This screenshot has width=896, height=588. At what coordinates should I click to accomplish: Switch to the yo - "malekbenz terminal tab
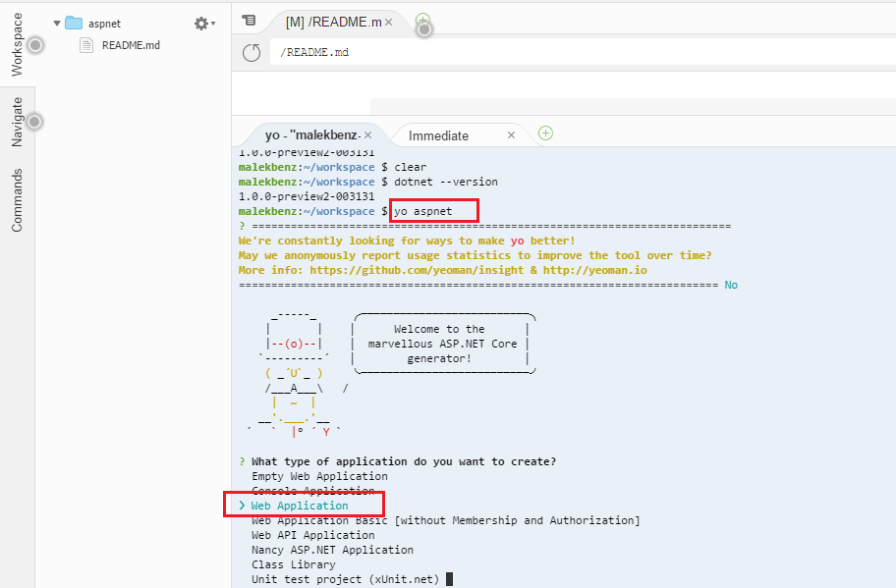[x=312, y=135]
